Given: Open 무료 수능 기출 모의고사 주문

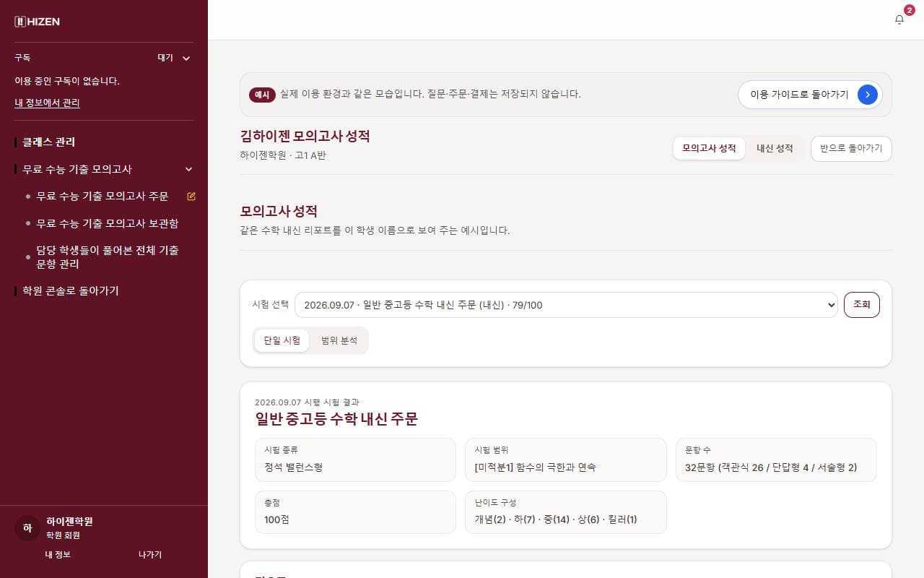Looking at the screenshot, I should coord(102,196).
